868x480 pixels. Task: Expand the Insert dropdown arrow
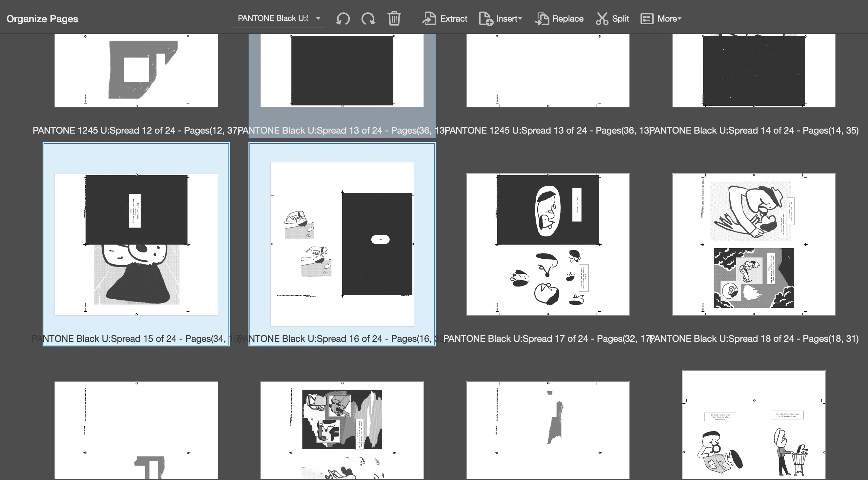(520, 19)
